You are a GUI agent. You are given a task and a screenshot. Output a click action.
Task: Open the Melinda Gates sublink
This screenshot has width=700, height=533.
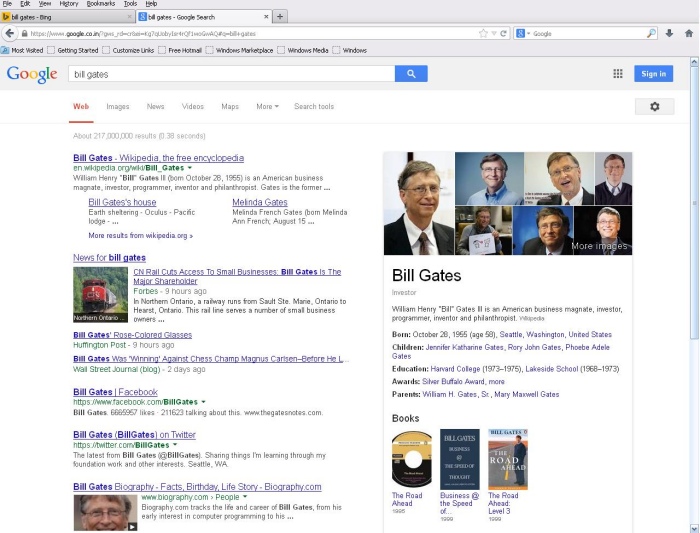pyautogui.click(x=260, y=202)
